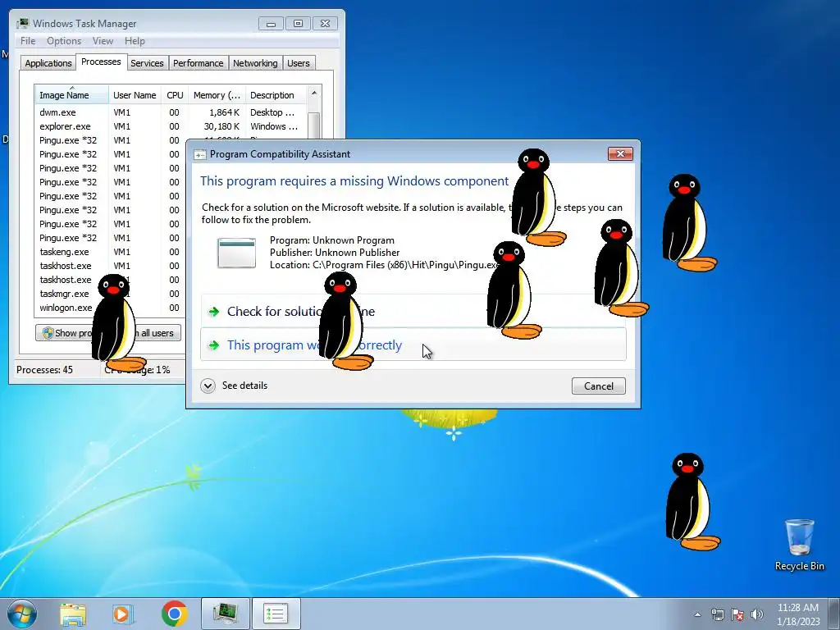Select taskeng.exe process row

[x=110, y=252]
